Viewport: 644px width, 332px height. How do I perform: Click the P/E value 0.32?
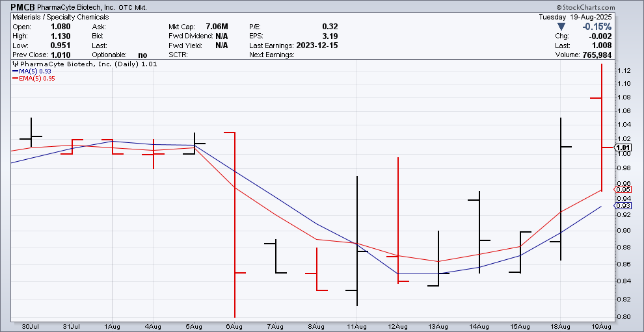(330, 27)
